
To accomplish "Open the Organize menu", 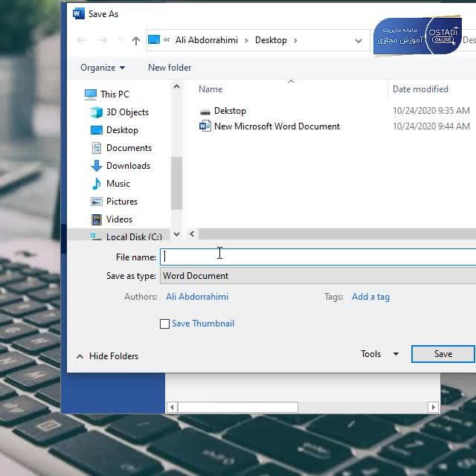I will (103, 68).
